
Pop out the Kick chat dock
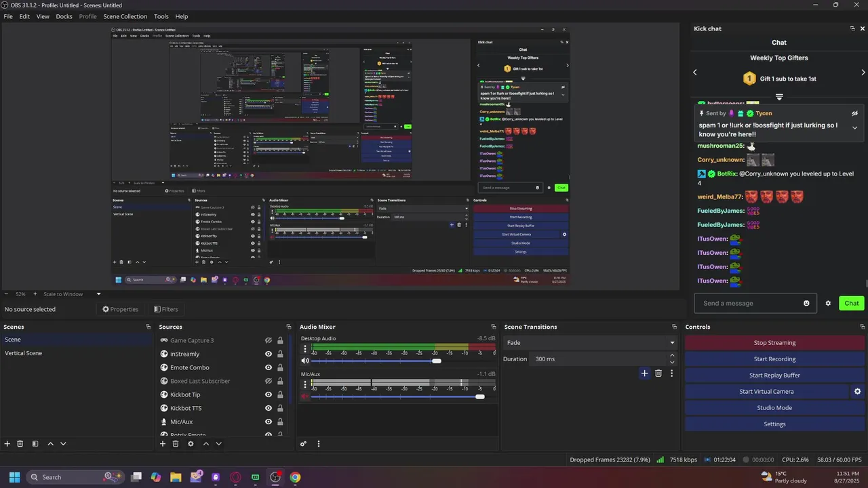click(852, 28)
